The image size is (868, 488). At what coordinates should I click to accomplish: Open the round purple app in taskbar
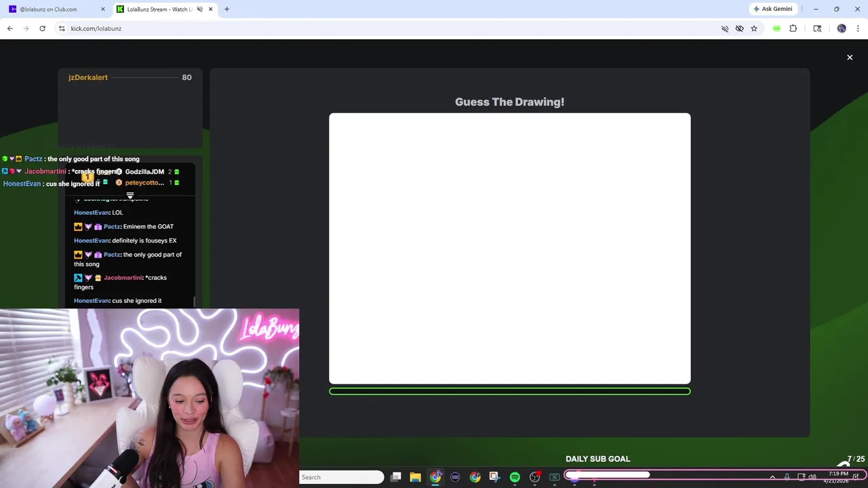pyautogui.click(x=455, y=477)
